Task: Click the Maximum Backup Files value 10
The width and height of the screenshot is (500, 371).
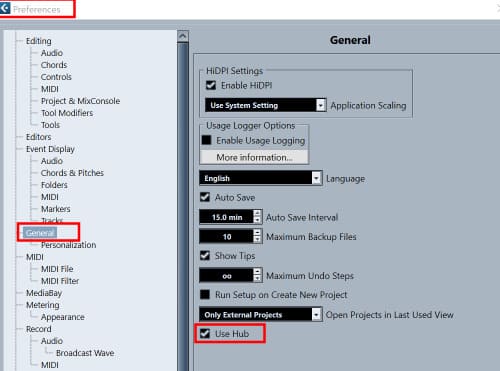Action: [226, 236]
